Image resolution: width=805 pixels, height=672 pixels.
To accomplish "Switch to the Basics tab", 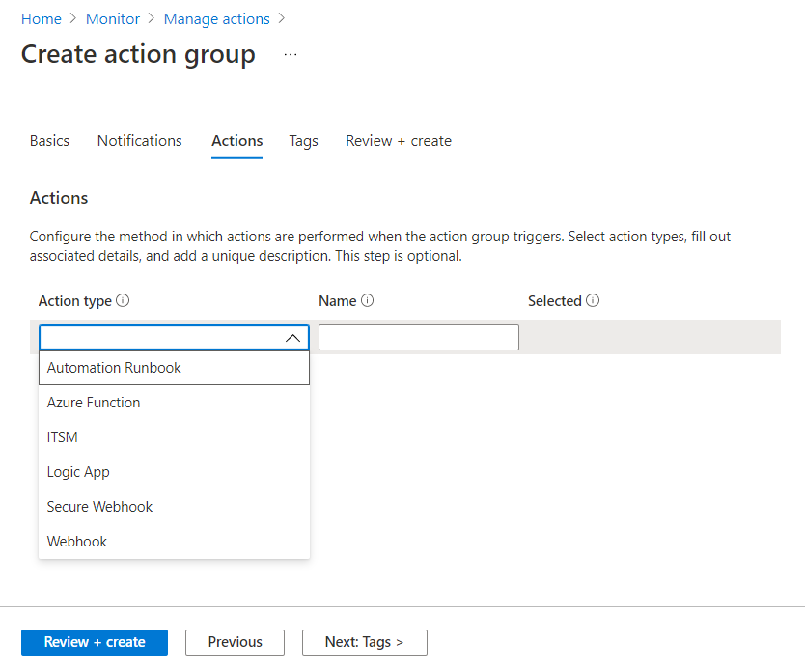I will click(x=49, y=141).
